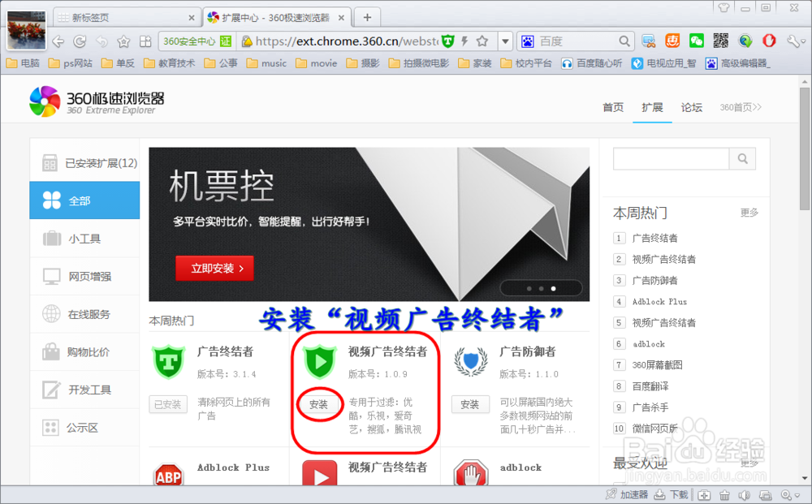812x504 pixels.
Task: Open ranked item 4 Adblock Plus
Action: [659, 302]
